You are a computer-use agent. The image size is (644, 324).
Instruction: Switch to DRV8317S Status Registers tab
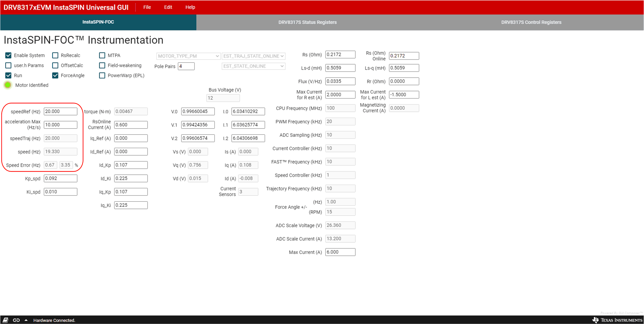tap(307, 22)
